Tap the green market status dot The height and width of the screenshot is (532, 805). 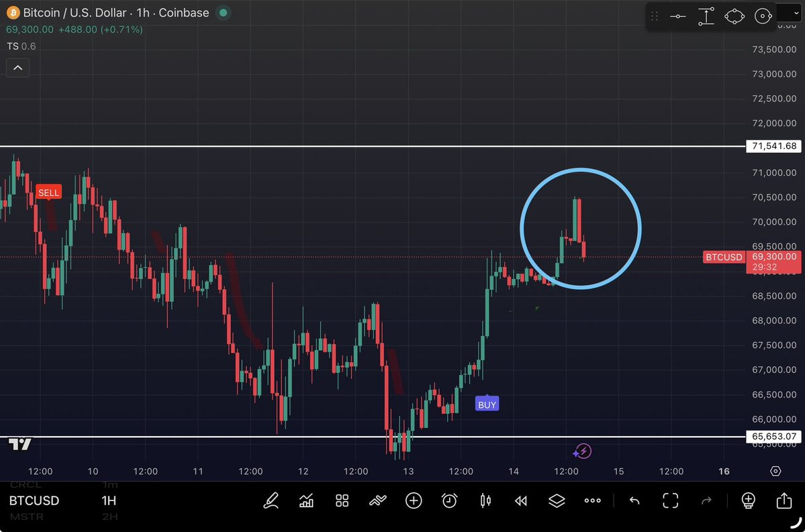[224, 12]
